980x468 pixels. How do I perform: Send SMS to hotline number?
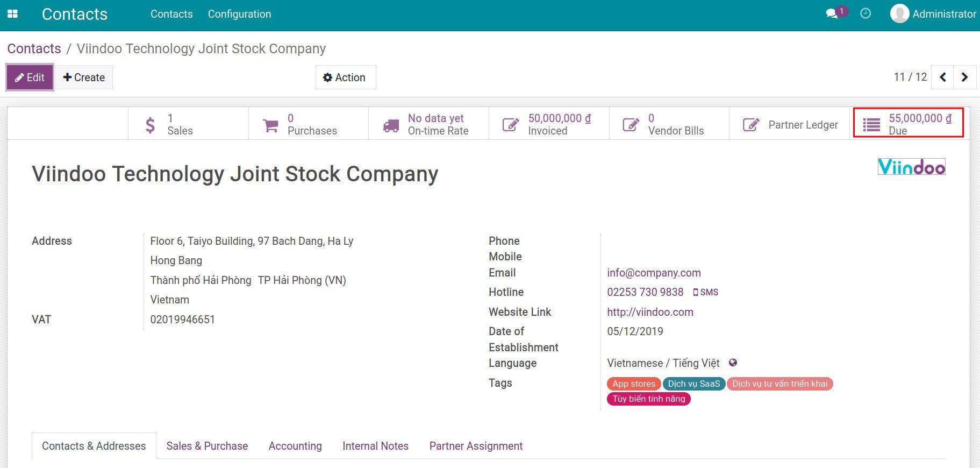click(705, 292)
